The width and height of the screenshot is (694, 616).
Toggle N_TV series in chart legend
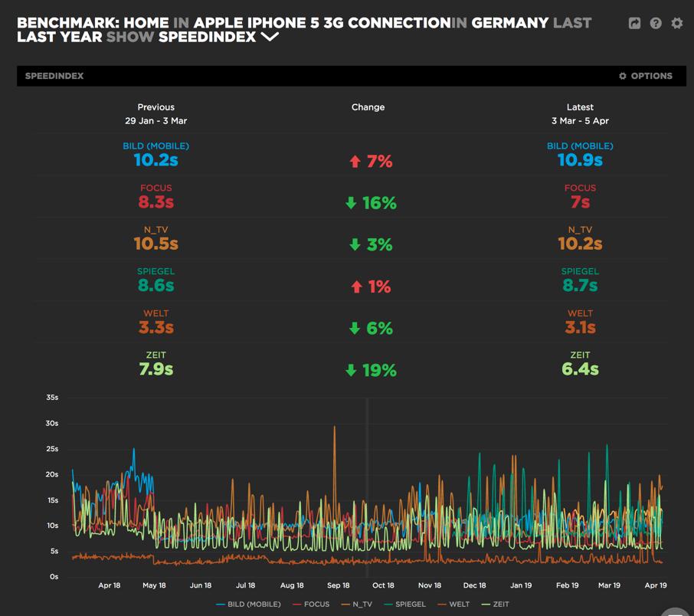tap(357, 604)
